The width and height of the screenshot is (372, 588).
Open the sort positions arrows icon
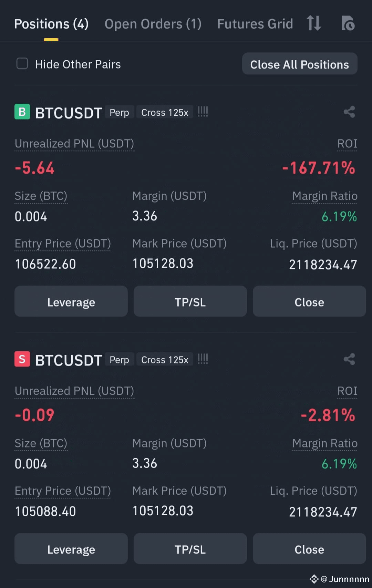[314, 23]
